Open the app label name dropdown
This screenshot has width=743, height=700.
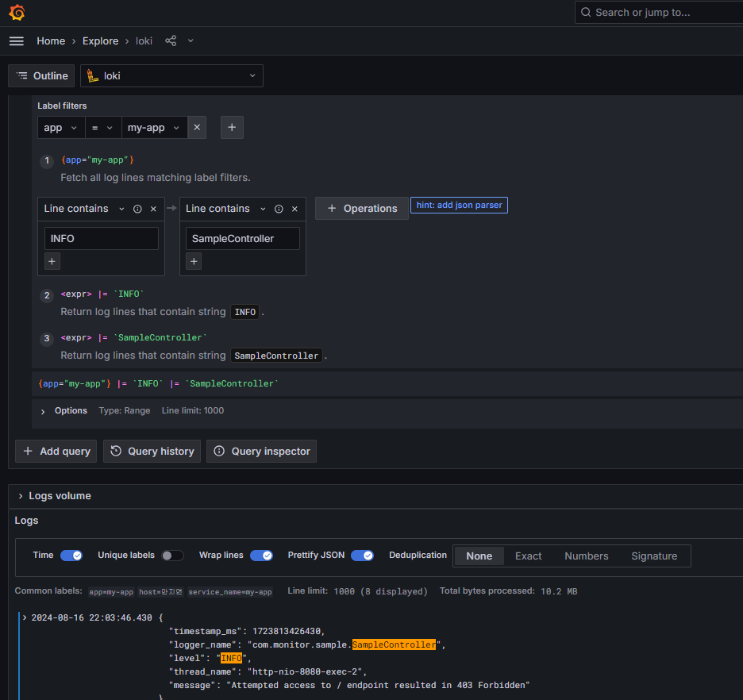pyautogui.click(x=61, y=128)
